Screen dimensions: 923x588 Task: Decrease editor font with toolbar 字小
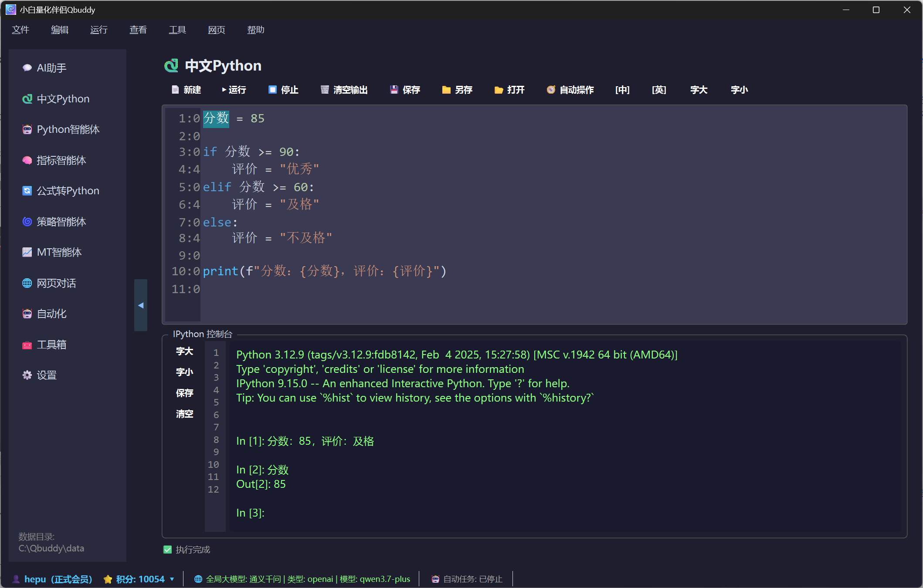click(x=740, y=90)
